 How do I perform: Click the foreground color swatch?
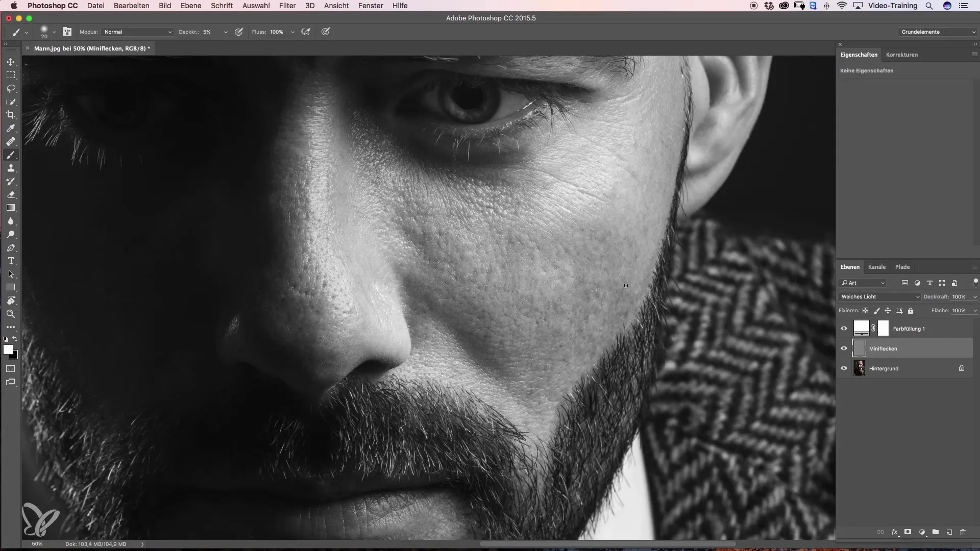pyautogui.click(x=8, y=349)
